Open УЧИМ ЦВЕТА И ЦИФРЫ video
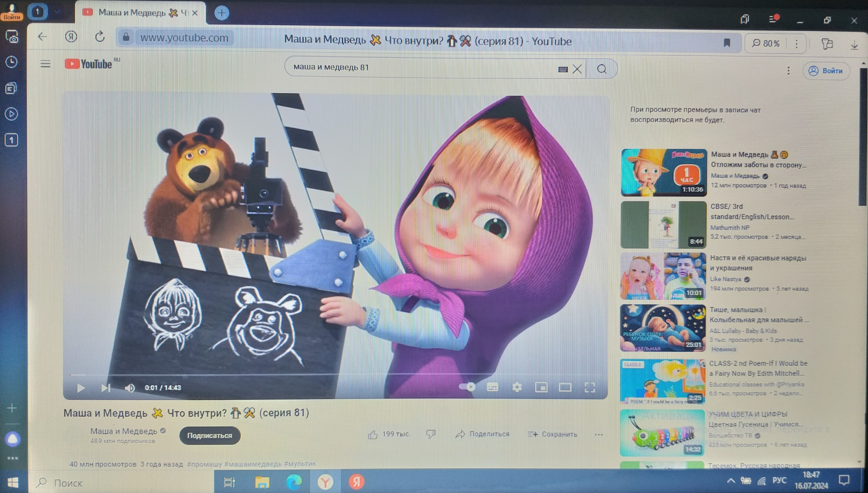This screenshot has width=868, height=493. (662, 433)
